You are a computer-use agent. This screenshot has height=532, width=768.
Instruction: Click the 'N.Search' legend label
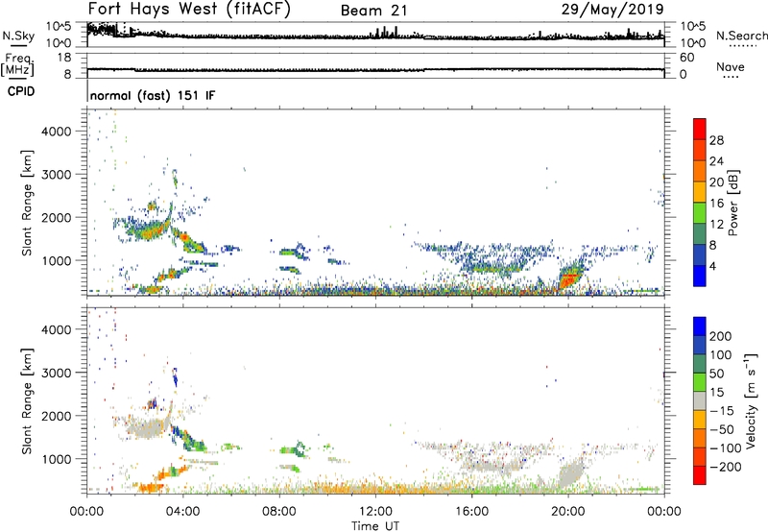pyautogui.click(x=742, y=36)
